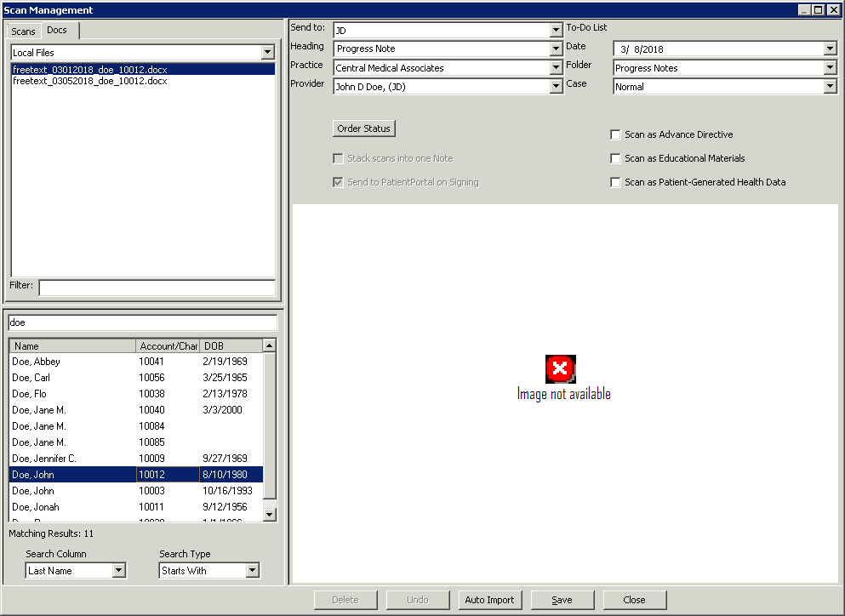This screenshot has height=616, width=845.
Task: Open the Send to dropdown
Action: click(x=557, y=31)
